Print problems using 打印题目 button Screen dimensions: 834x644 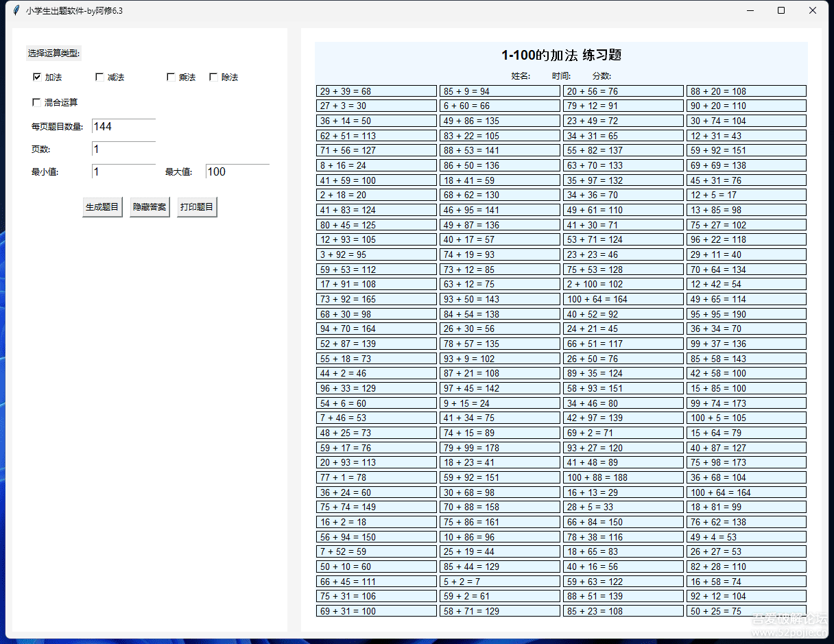(x=197, y=207)
